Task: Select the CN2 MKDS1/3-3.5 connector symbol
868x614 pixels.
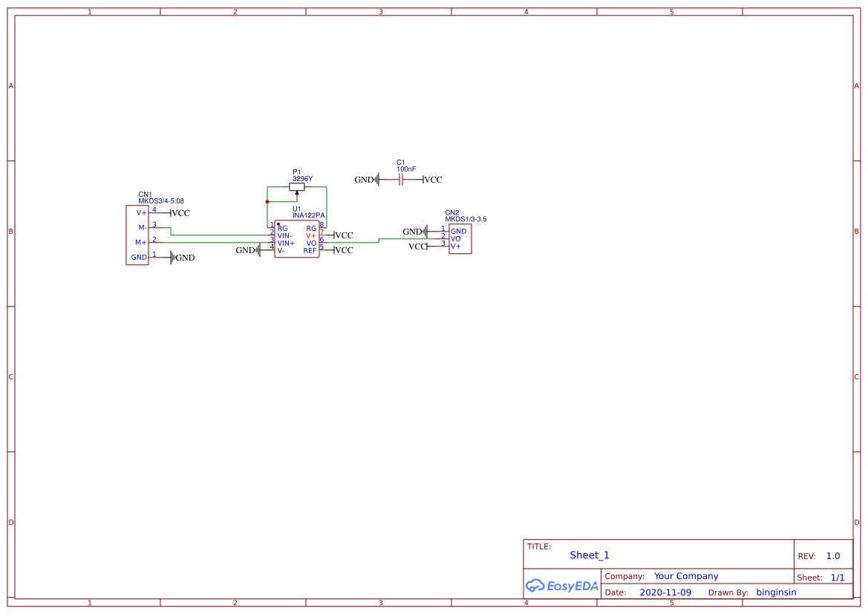Action: point(459,238)
